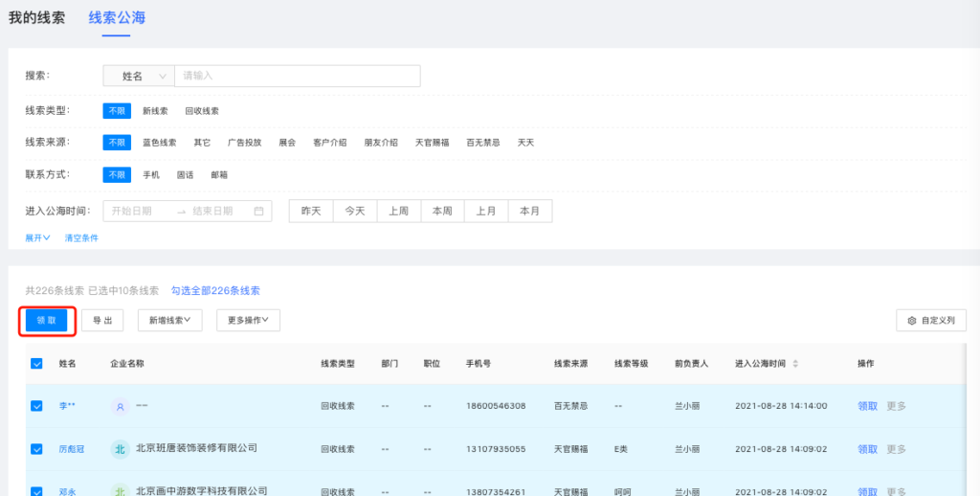Toggle the select-all checkbox in table header
This screenshot has height=496, width=980.
36,364
